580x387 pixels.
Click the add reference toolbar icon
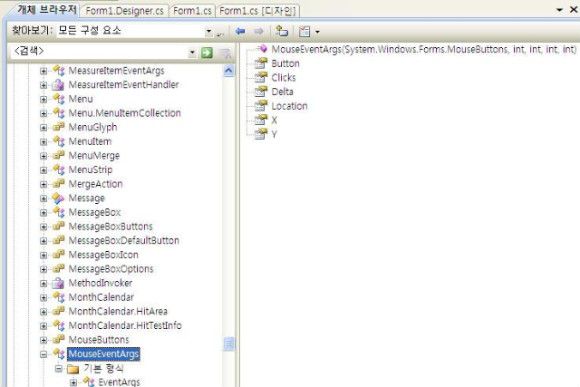pos(282,31)
